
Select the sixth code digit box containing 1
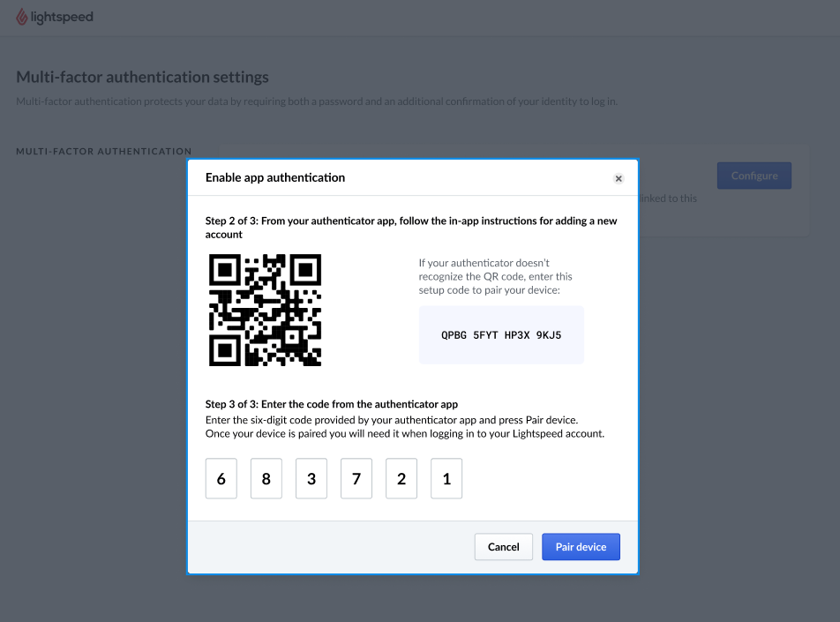[446, 478]
